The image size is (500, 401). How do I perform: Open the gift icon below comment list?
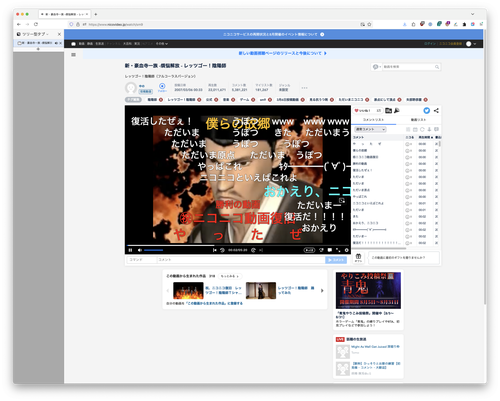point(358,257)
